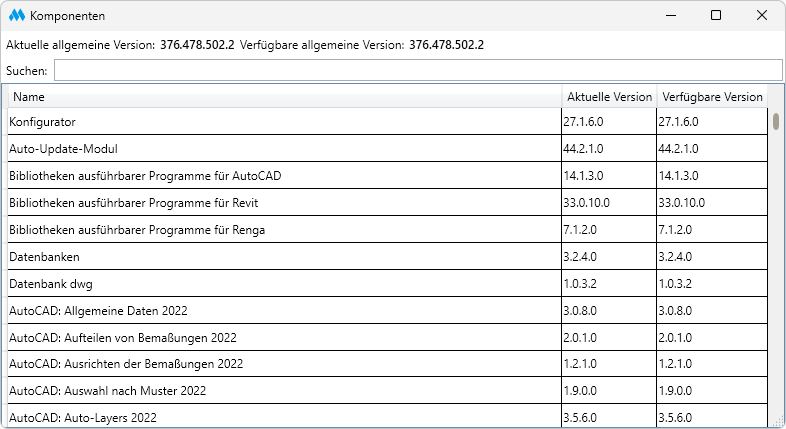Sort by the Name column header

tap(285, 97)
